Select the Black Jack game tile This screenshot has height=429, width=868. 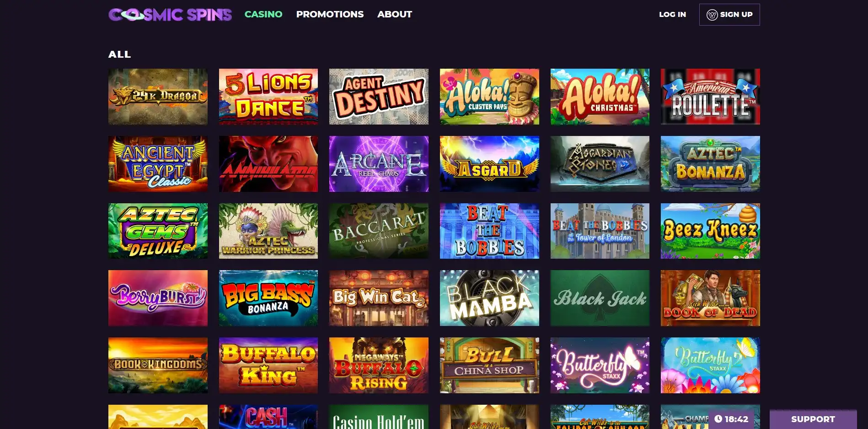pos(600,298)
